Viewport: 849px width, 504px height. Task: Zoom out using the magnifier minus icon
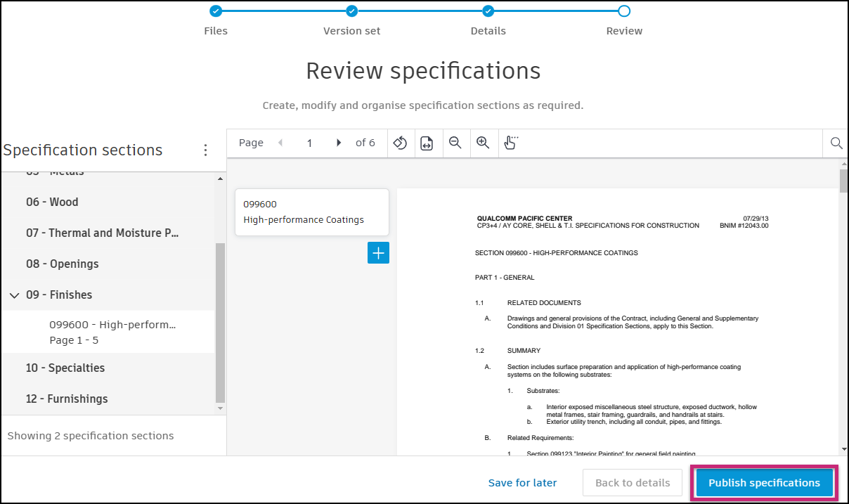click(x=455, y=143)
